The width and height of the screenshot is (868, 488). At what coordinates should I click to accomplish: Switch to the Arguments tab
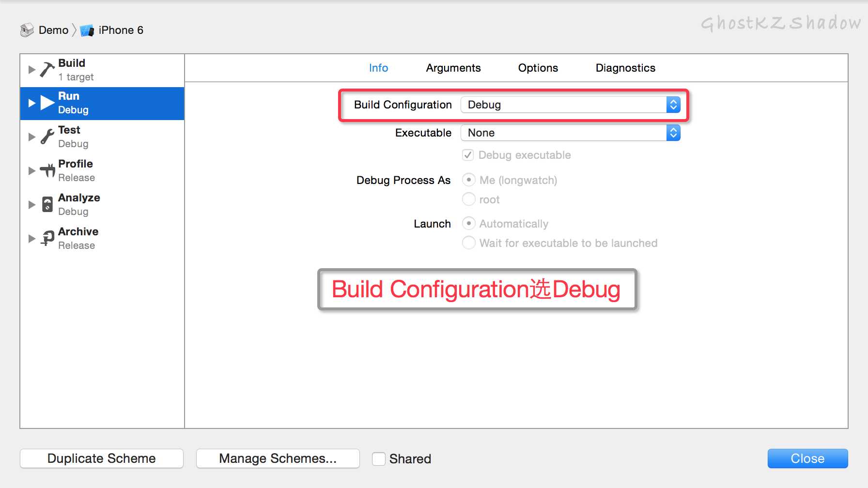click(x=453, y=68)
